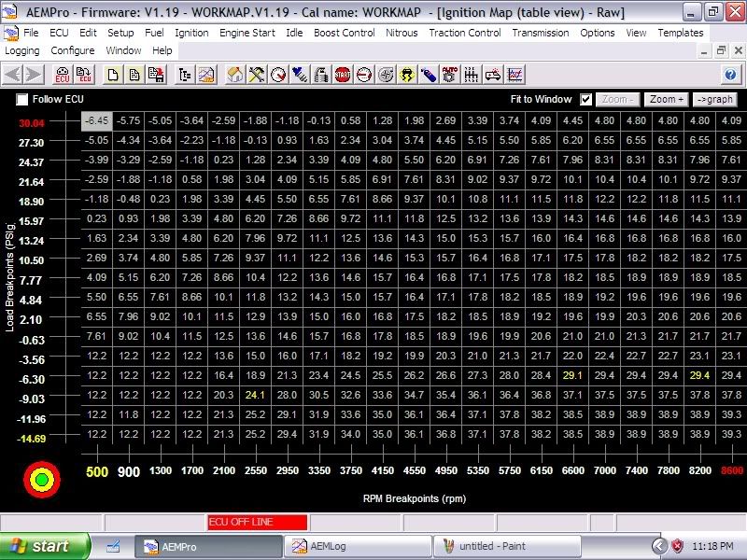Screen dimensions: 747x560
Task: Click the ECU OFF LINE status indicator
Action: coord(258,523)
